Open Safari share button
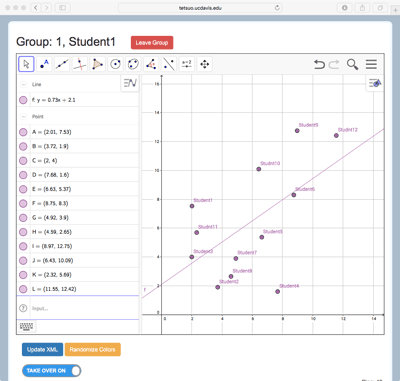Viewport: 400px width, 381px height. click(362, 7)
